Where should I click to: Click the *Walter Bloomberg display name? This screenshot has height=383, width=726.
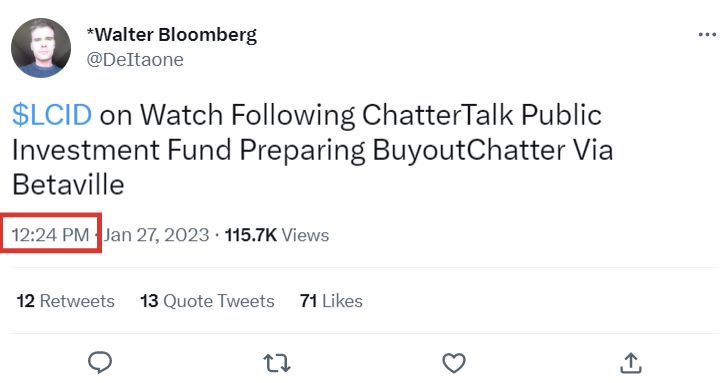tap(172, 35)
